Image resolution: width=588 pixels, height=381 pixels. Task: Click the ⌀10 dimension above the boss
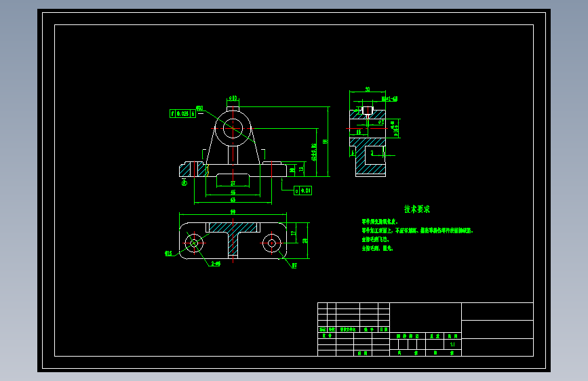[233, 98]
